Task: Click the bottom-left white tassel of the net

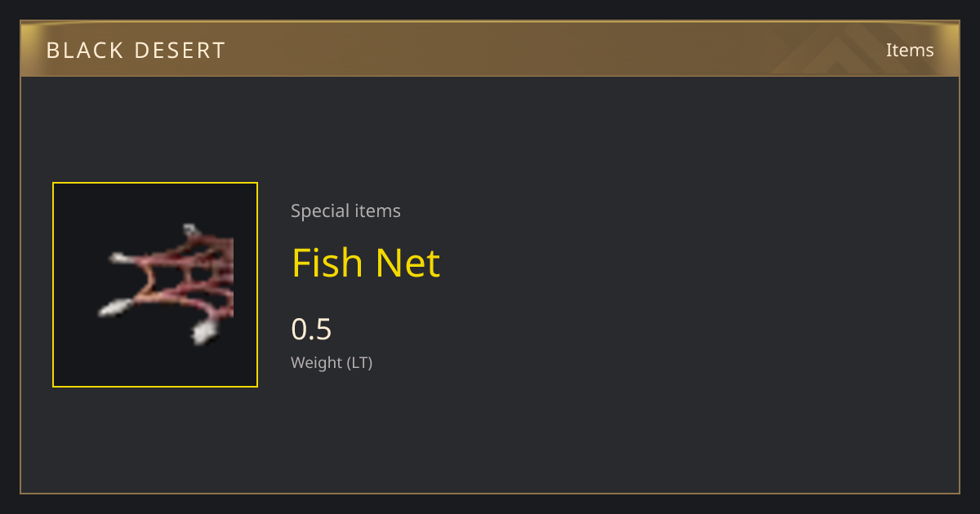Action: click(x=115, y=308)
